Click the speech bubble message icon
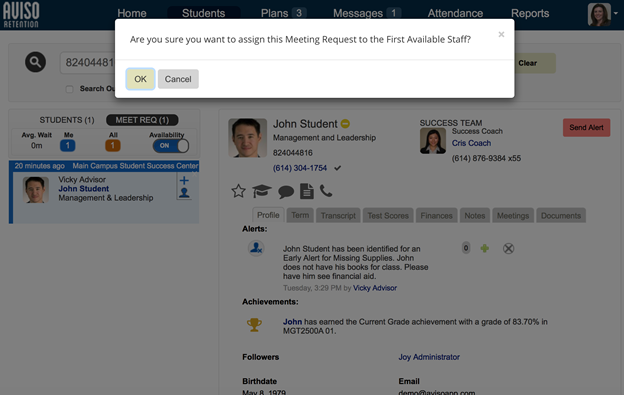Viewport: 624px width, 395px height. 286,192
